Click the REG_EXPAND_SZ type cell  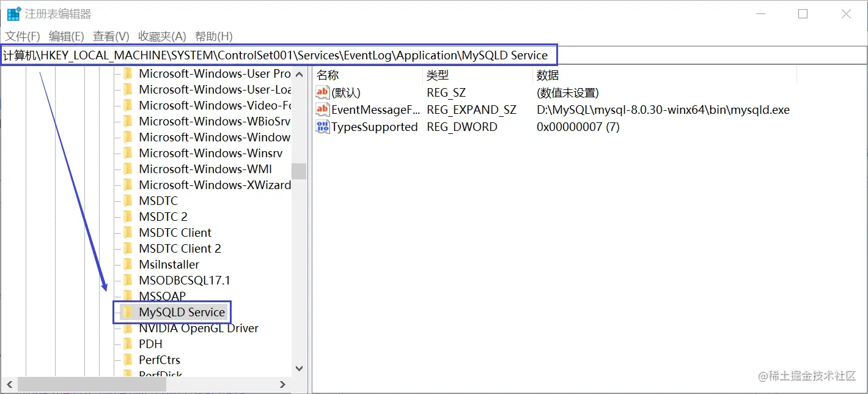coord(471,110)
